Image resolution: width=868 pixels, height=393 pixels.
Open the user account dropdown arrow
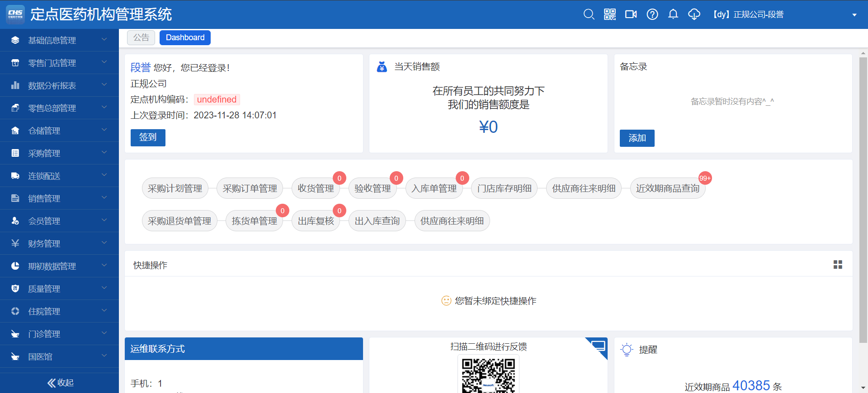click(x=854, y=15)
